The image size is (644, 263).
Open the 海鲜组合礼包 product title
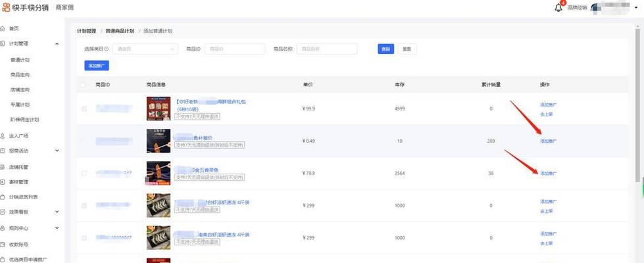pyautogui.click(x=211, y=105)
